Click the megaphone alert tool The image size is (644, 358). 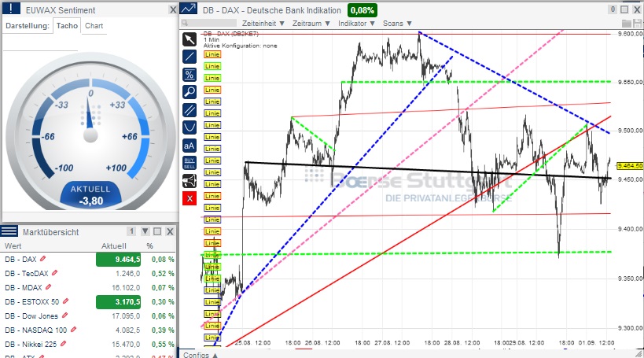pyautogui.click(x=190, y=181)
